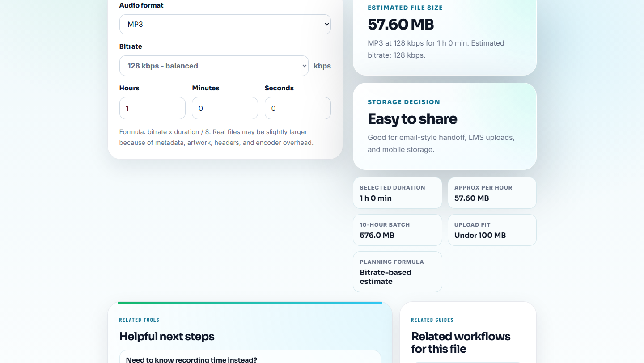Click the 'STORAGE DECISION' label
The width and height of the screenshot is (644, 363).
coord(404,102)
